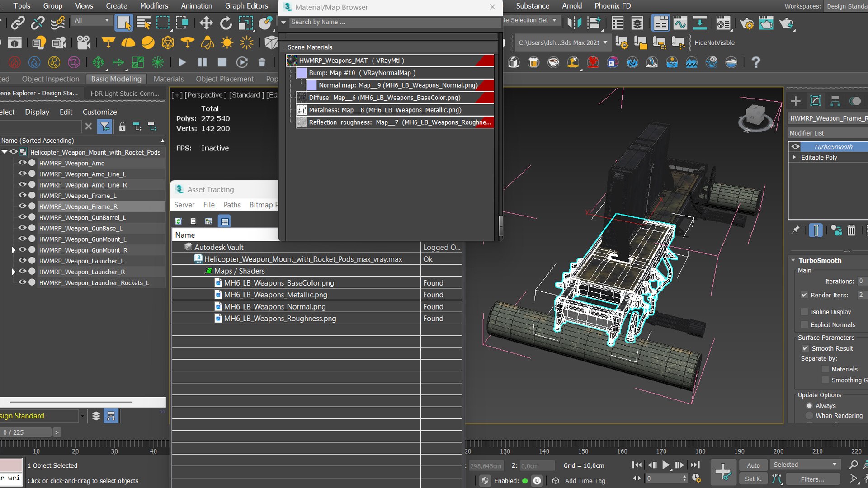Open the Modifiers menu
Screen dimensions: 868x488
[x=154, y=6]
